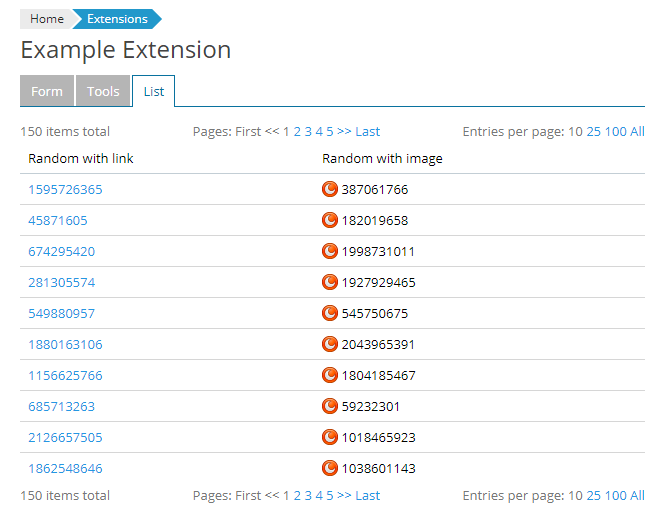The width and height of the screenshot is (661, 512).
Task: Select the List tab
Action: coord(153,91)
